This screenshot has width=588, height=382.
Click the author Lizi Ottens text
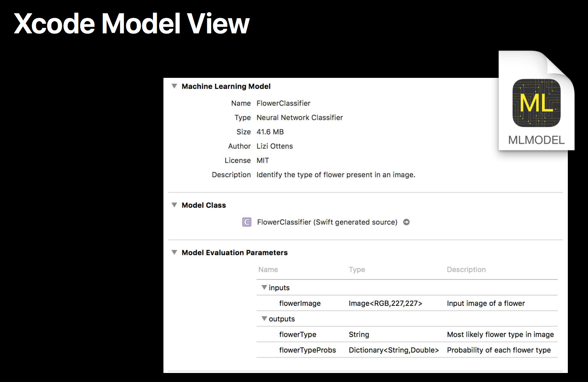point(274,146)
